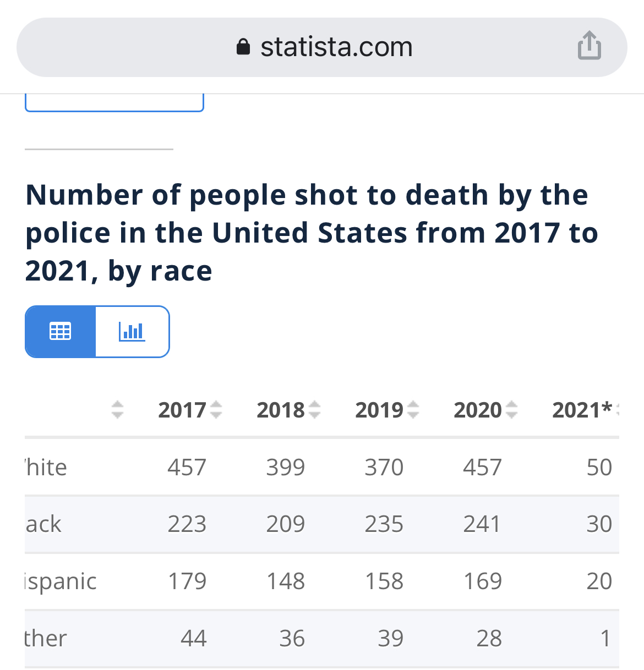Sort by the race name column arrows

coord(117,410)
